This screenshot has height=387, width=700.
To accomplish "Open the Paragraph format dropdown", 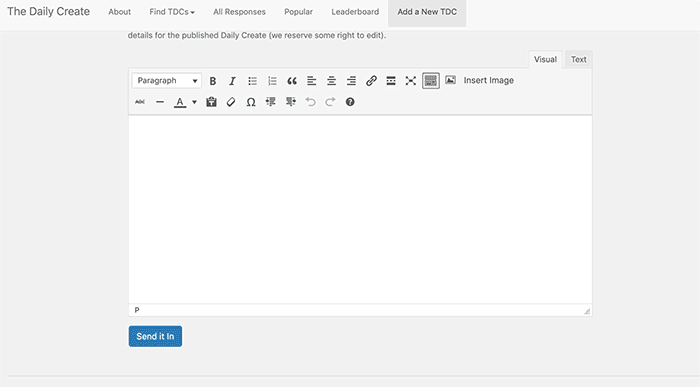I will tap(167, 81).
